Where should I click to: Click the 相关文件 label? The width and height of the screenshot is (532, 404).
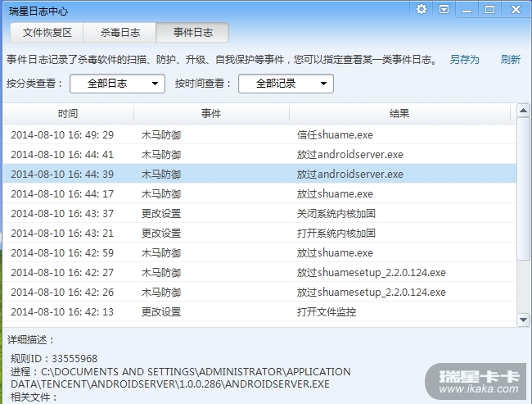pyautogui.click(x=34, y=397)
